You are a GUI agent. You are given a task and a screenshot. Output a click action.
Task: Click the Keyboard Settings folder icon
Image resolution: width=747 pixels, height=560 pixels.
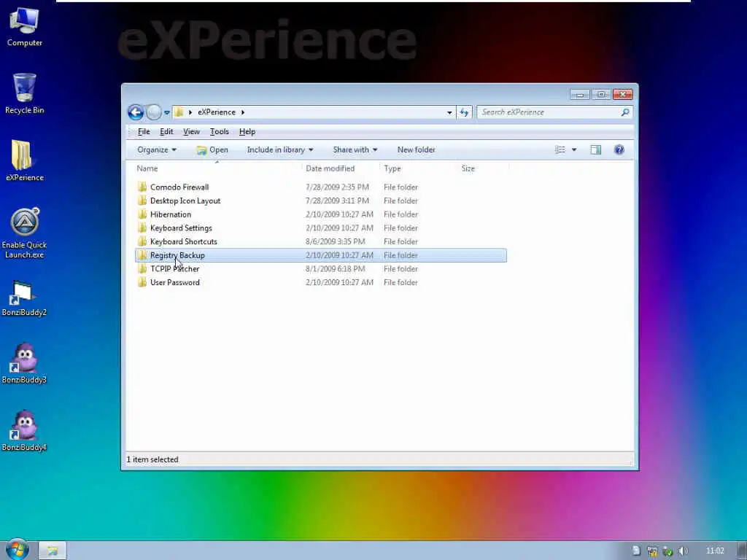pos(142,227)
